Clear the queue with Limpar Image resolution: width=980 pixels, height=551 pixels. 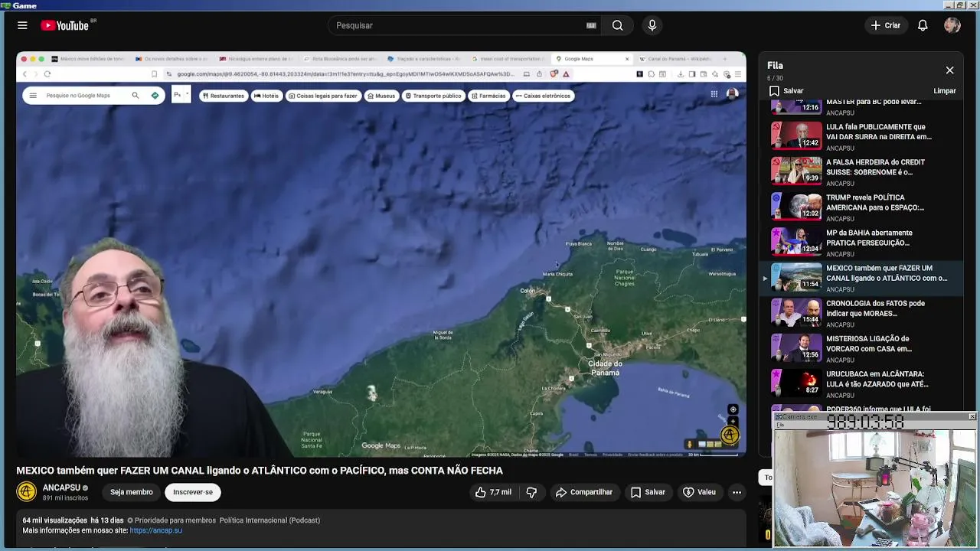(x=945, y=90)
